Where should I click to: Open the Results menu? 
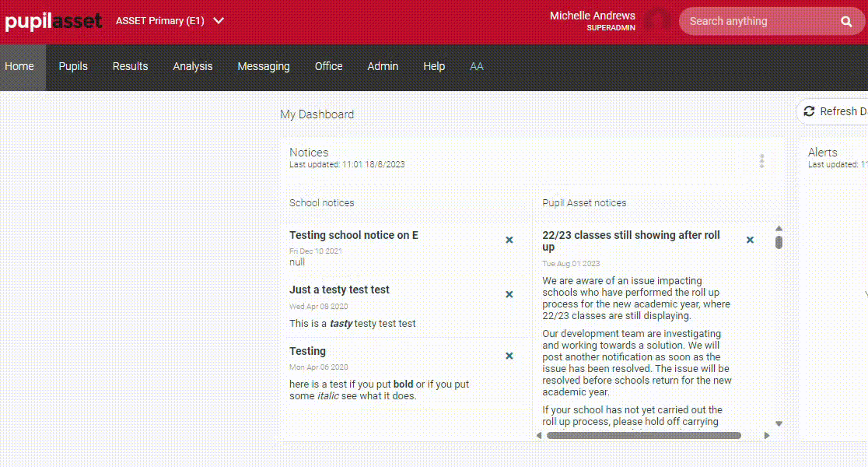pos(130,67)
